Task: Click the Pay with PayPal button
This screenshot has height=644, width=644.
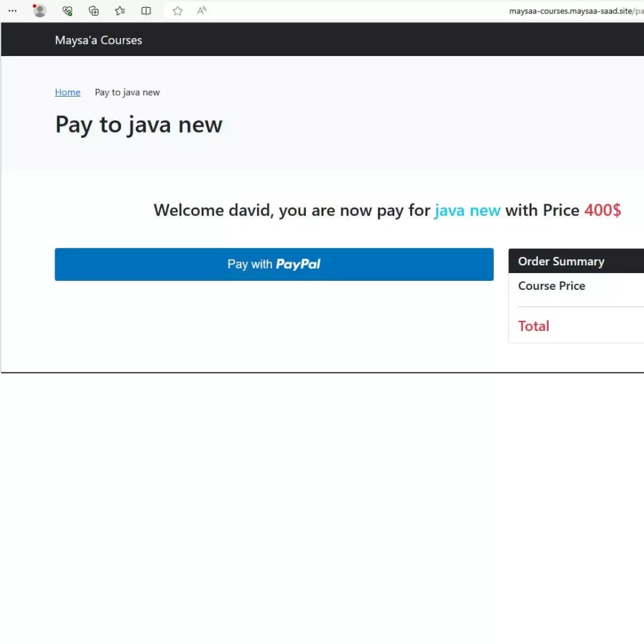Action: pos(274,264)
